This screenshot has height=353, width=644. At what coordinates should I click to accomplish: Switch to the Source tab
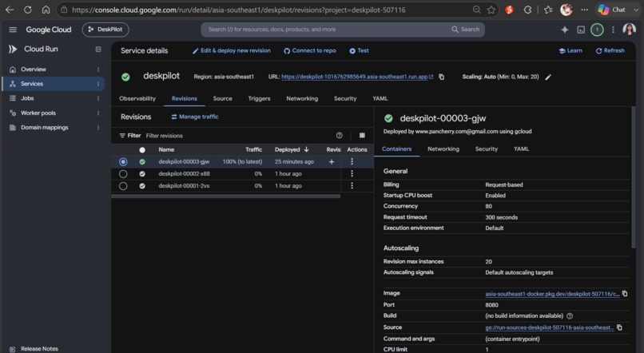[223, 98]
